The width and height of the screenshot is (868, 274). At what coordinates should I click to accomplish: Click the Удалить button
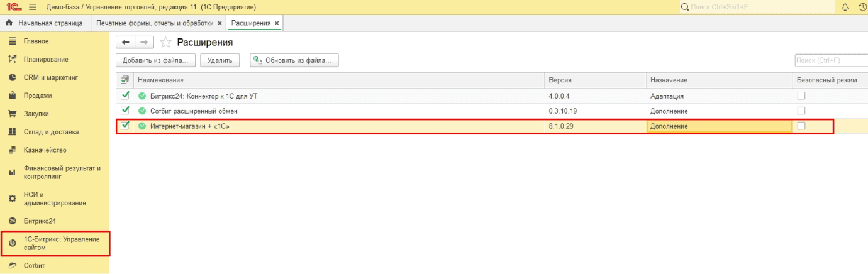pos(220,60)
